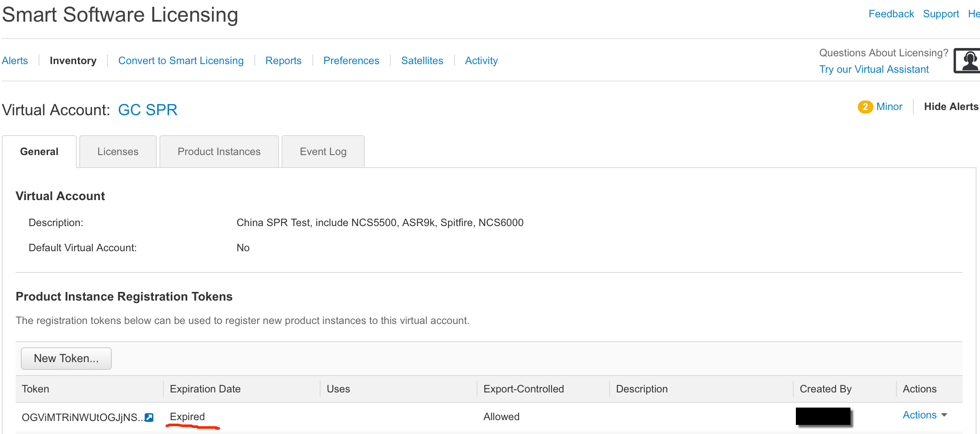Click the Export-Controlled column header

[x=524, y=389]
